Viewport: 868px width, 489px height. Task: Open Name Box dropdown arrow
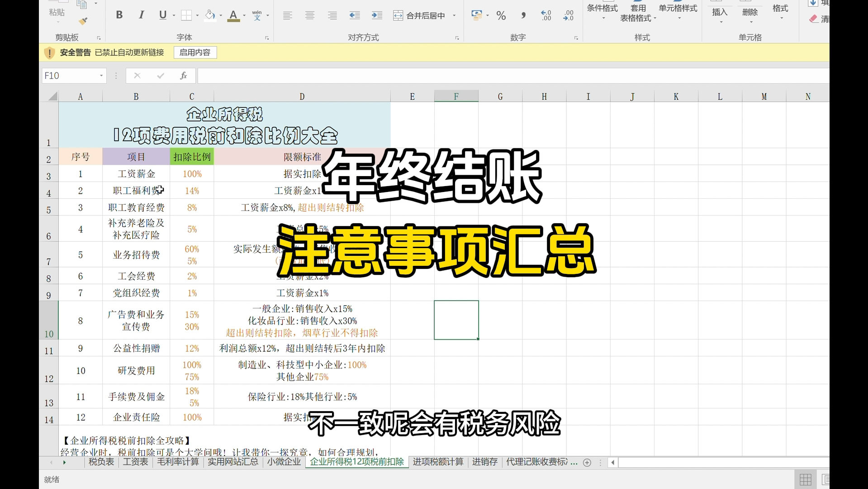[101, 76]
